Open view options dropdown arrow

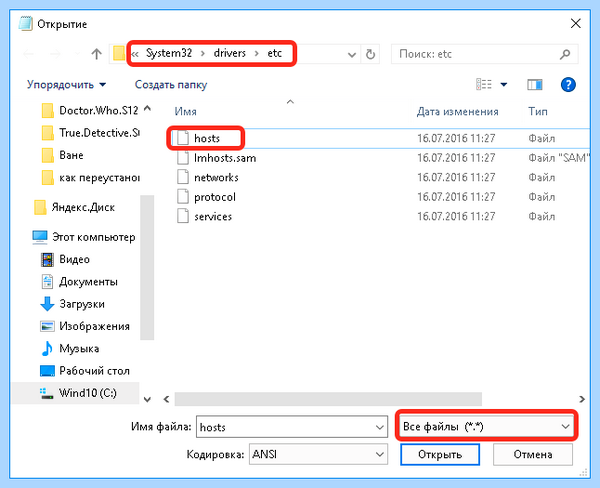coord(504,85)
